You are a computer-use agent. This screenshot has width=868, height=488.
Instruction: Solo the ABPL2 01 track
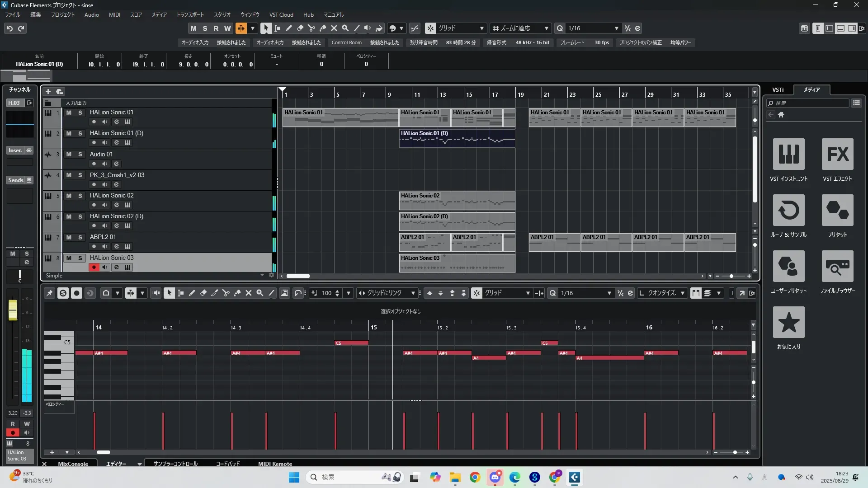(x=80, y=237)
